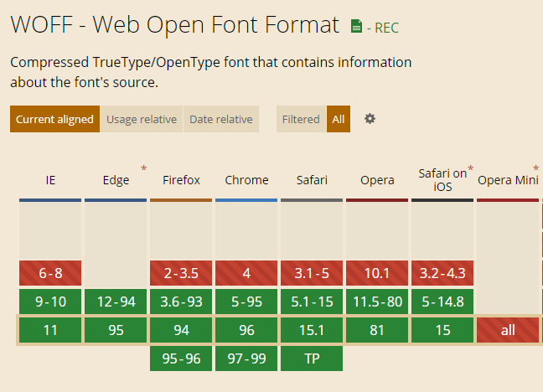Image resolution: width=543 pixels, height=392 pixels.
Task: Select Edge version 95 cell
Action: (x=116, y=330)
